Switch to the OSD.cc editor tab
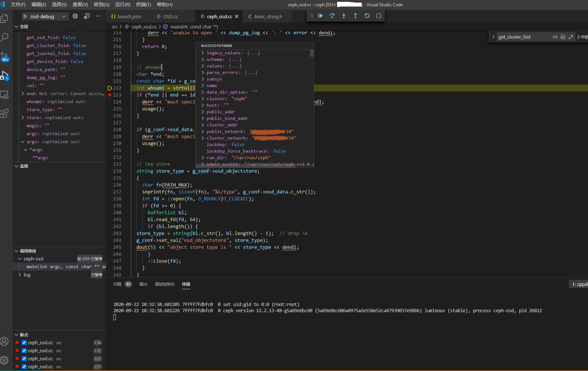 click(170, 16)
